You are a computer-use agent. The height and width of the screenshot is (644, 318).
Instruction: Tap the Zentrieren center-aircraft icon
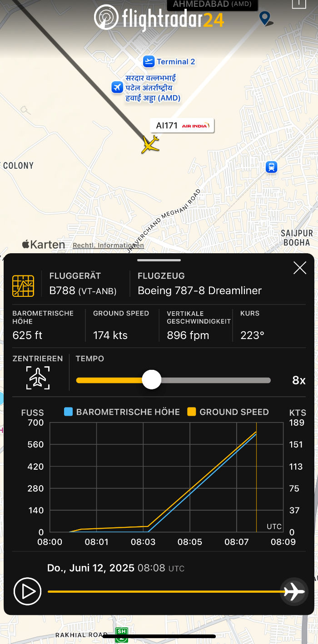pyautogui.click(x=38, y=378)
